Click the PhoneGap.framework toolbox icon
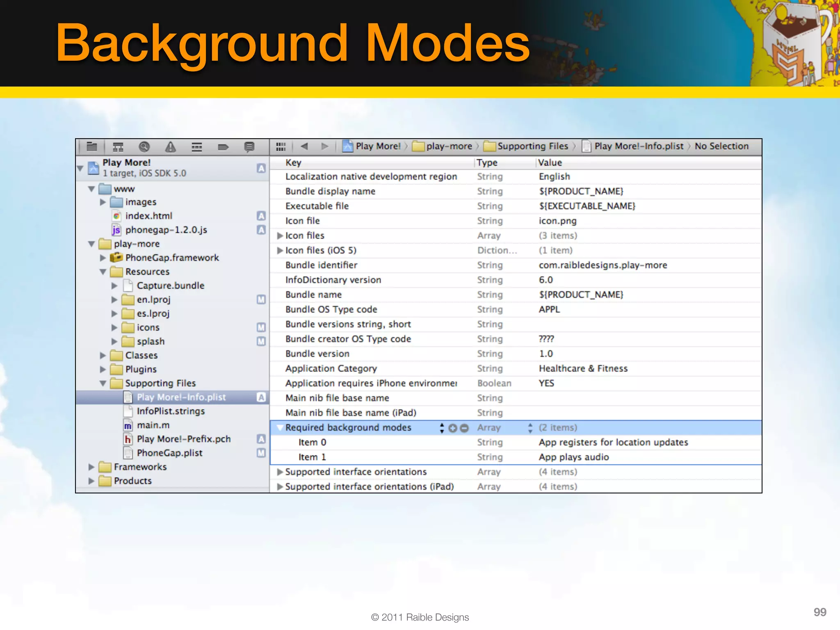This screenshot has width=840, height=630. pyautogui.click(x=116, y=257)
